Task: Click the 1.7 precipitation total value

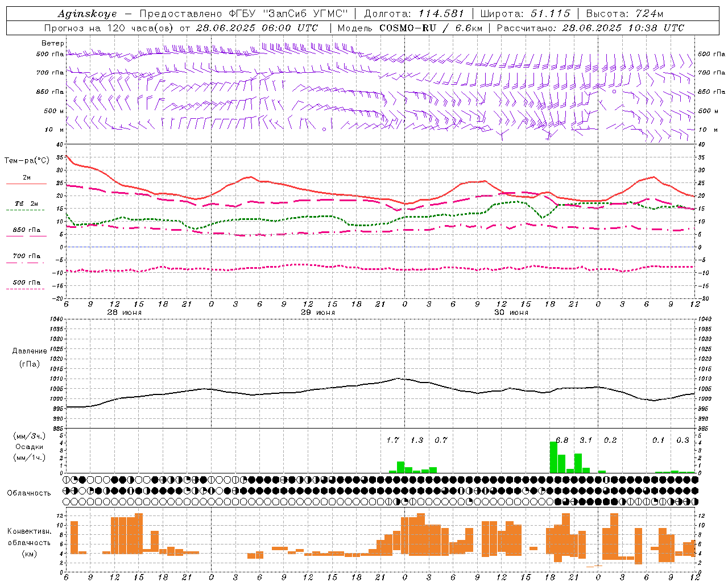Action: [x=392, y=440]
